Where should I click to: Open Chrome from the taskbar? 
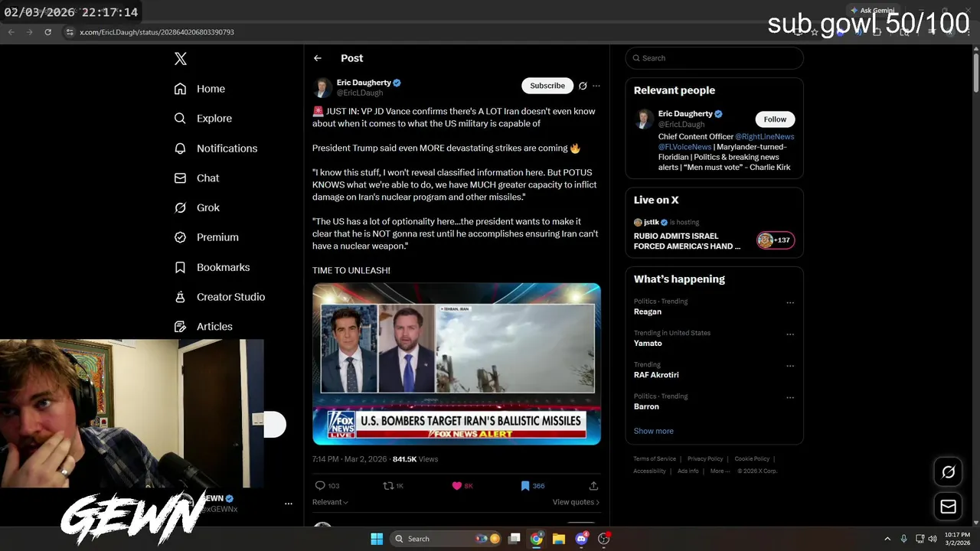point(537,539)
